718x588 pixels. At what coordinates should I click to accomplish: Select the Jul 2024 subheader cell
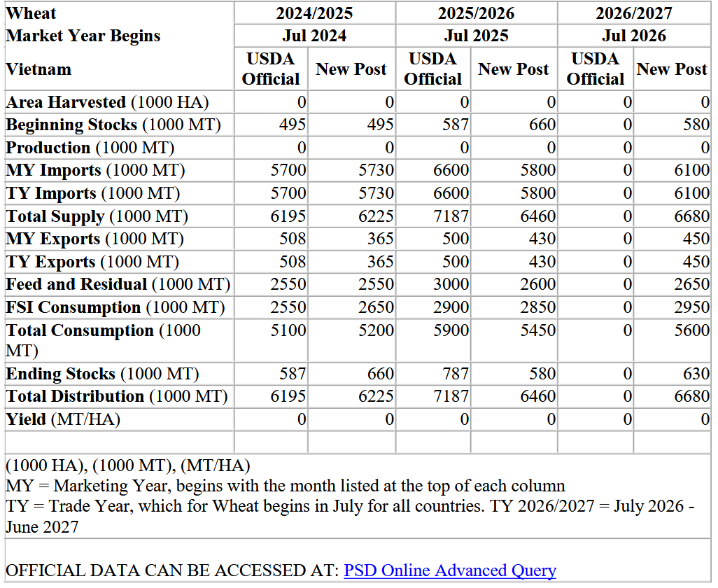pos(314,36)
